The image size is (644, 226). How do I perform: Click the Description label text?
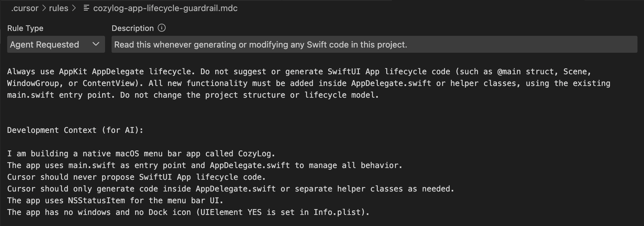point(132,28)
